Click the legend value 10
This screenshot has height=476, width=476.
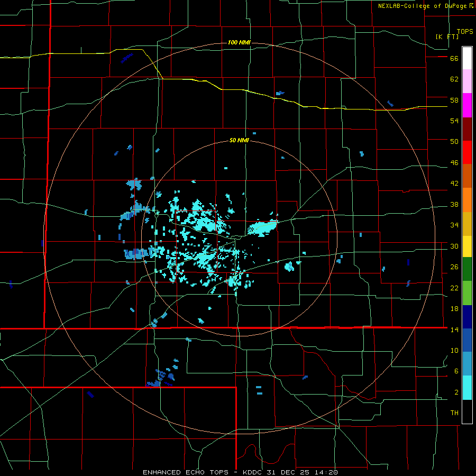coord(454,350)
